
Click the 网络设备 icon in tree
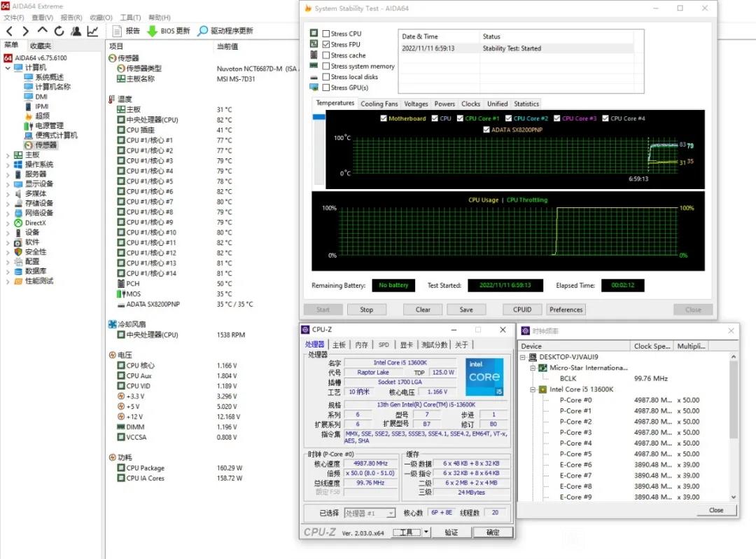click(x=18, y=213)
